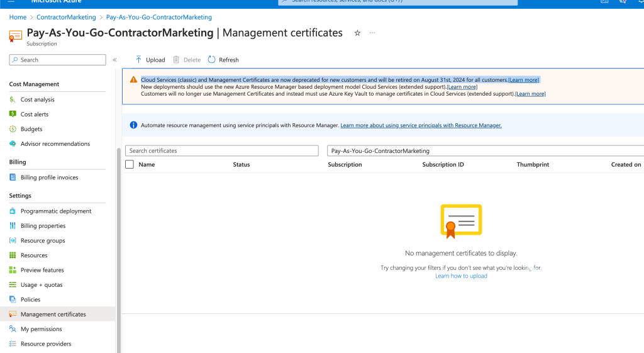Click the blue info circle icon
Screen dimensions: 644x353
[x=133, y=125]
